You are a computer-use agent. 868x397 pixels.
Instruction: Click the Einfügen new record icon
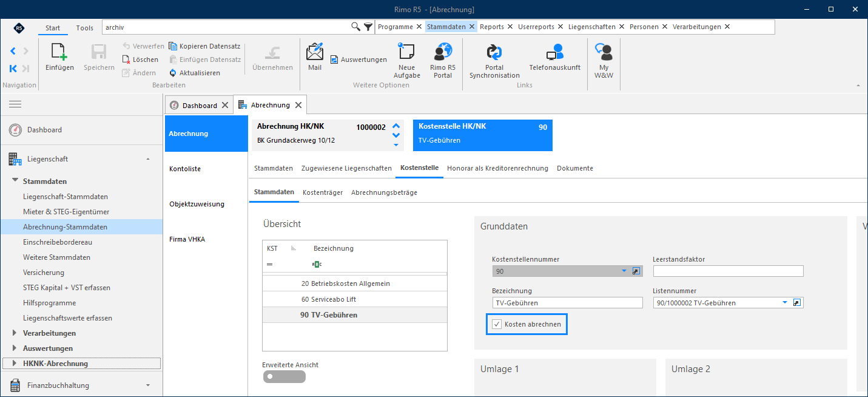coord(59,52)
